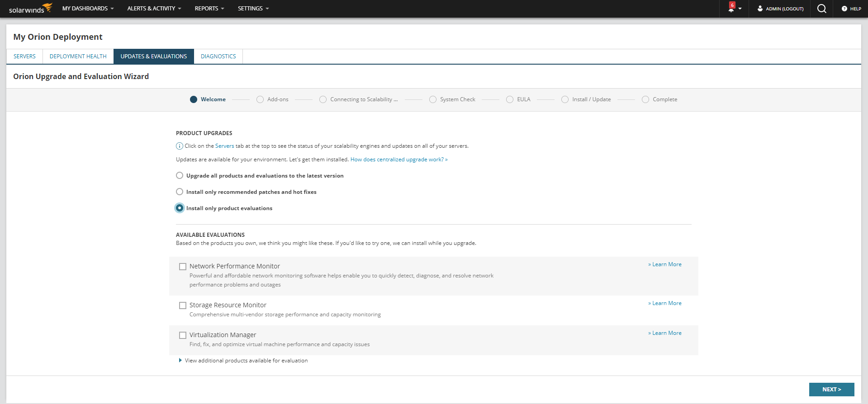Click the Admin (Logout) link

pos(785,9)
